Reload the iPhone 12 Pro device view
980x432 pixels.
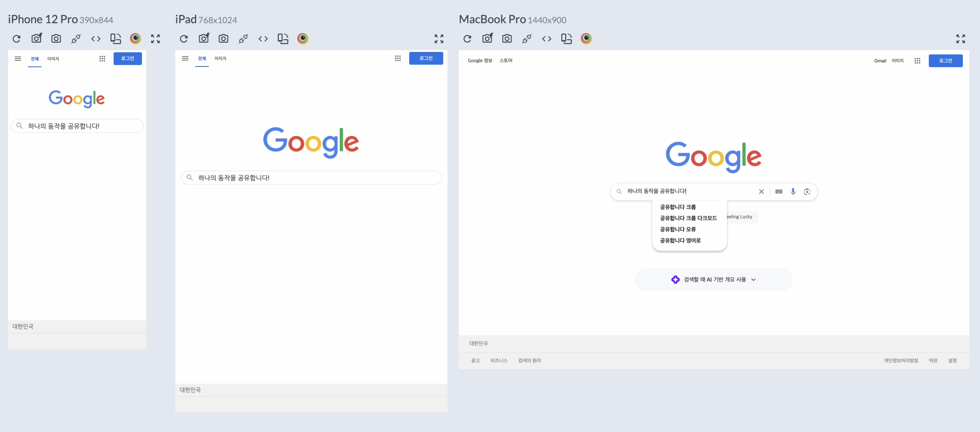(16, 39)
